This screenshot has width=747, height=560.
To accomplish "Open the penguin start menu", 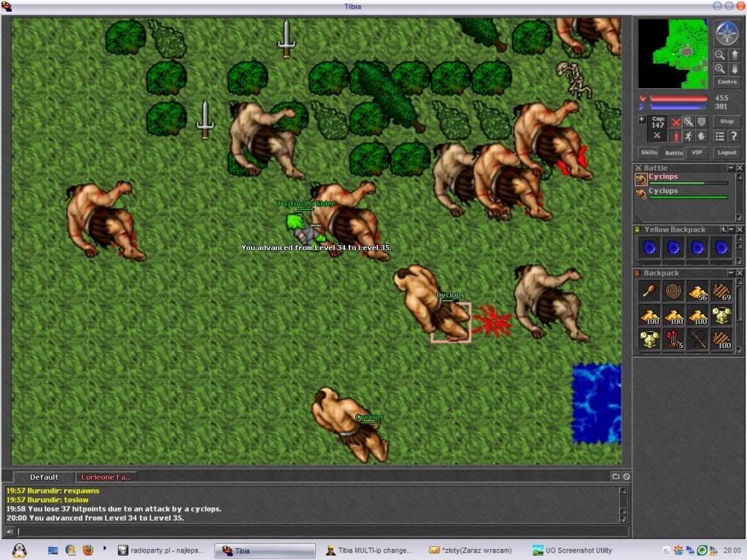I will point(19,551).
